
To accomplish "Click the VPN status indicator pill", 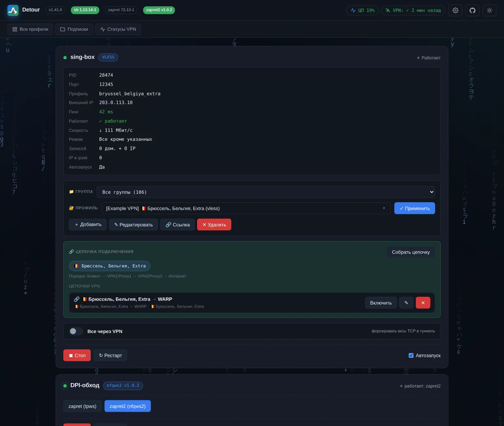I will [413, 10].
